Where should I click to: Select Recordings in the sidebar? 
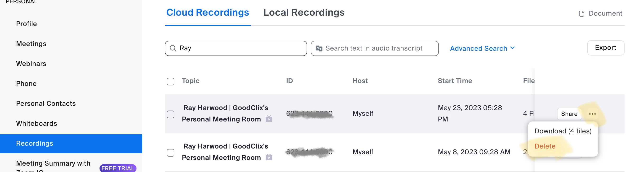coord(71,144)
